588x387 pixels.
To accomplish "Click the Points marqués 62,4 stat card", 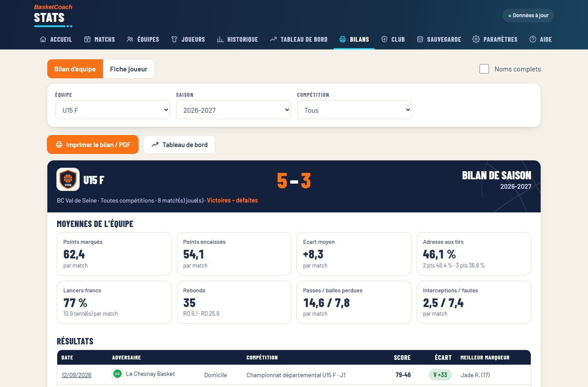I will click(114, 254).
